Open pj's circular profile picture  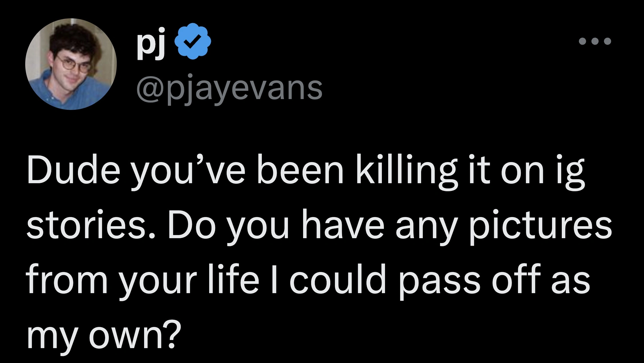click(x=71, y=64)
